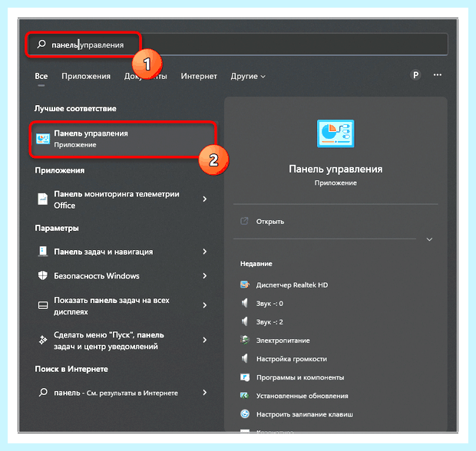Open the three-dots more options menu
The width and height of the screenshot is (476, 451).
[x=438, y=75]
